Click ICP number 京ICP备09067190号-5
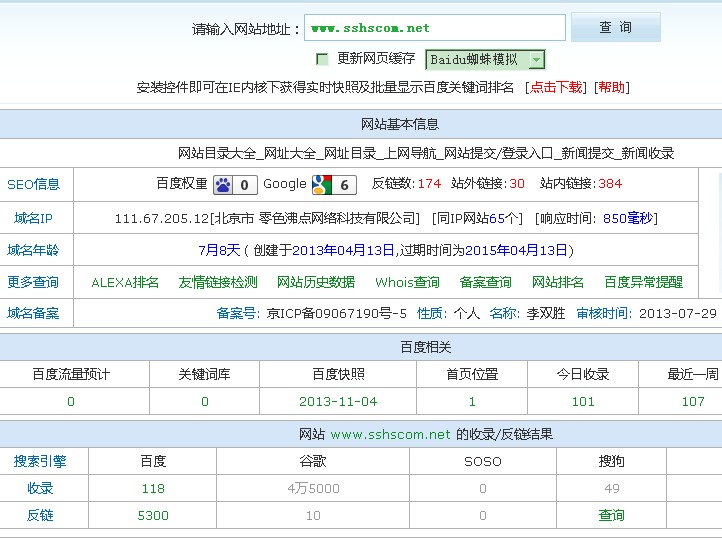 coord(336,314)
